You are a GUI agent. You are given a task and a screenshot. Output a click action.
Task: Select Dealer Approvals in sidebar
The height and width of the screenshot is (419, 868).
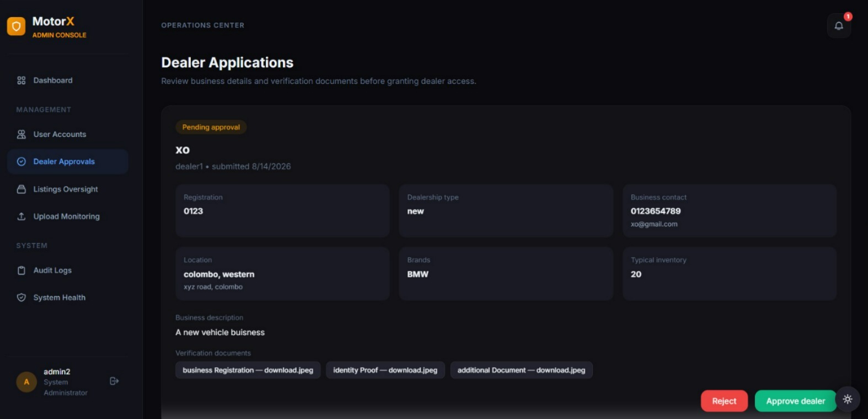(68, 162)
